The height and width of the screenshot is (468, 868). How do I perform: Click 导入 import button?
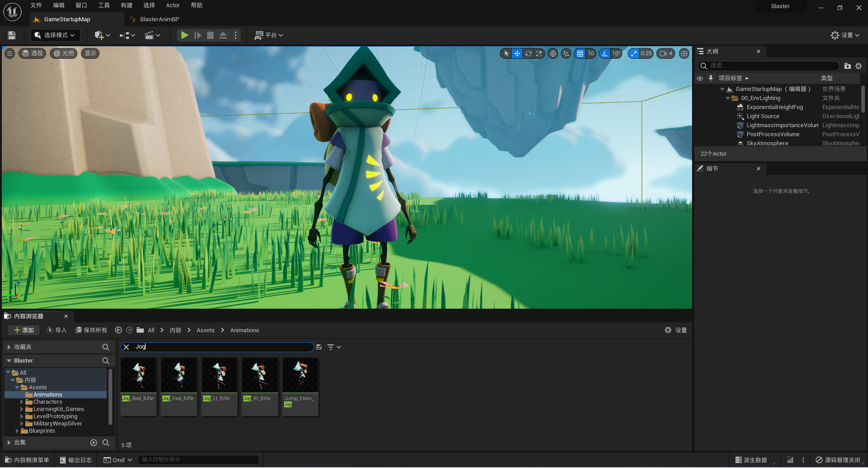coord(57,330)
